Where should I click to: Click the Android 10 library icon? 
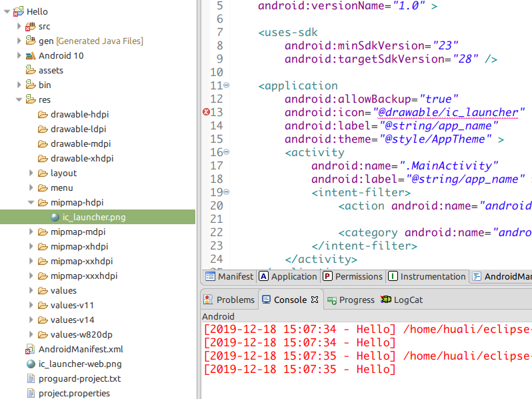coord(31,55)
